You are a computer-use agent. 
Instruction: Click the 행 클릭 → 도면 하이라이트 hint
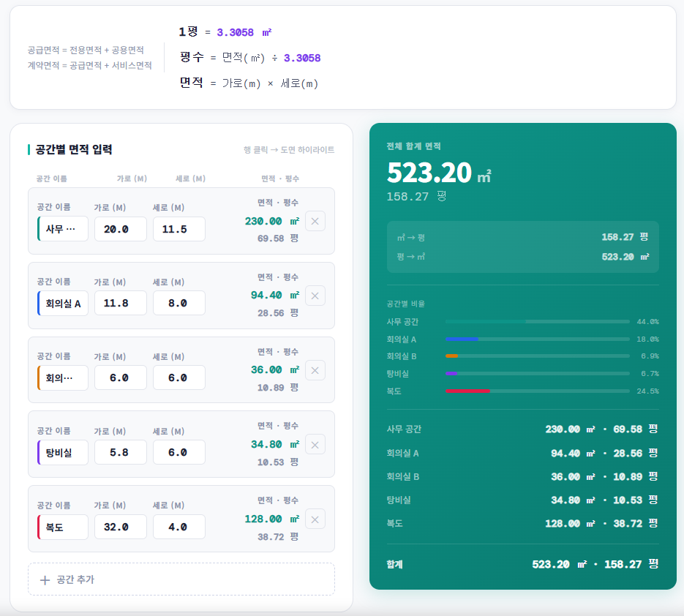(289, 150)
